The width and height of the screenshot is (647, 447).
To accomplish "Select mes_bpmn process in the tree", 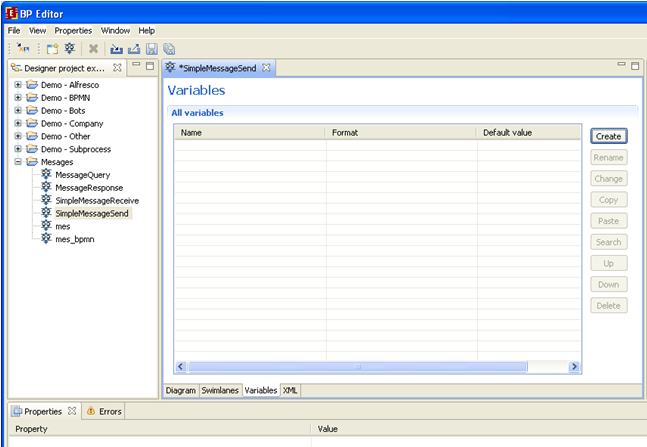I will tap(76, 239).
